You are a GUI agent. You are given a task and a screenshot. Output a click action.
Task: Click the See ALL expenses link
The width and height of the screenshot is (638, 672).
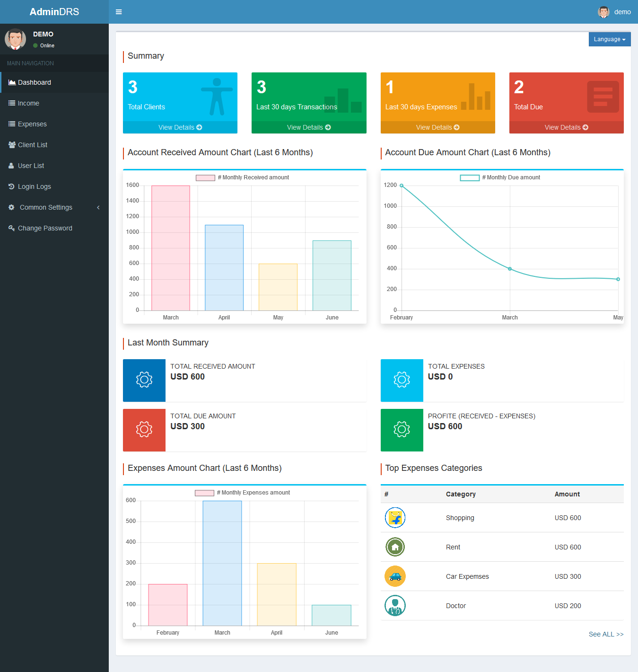click(606, 634)
